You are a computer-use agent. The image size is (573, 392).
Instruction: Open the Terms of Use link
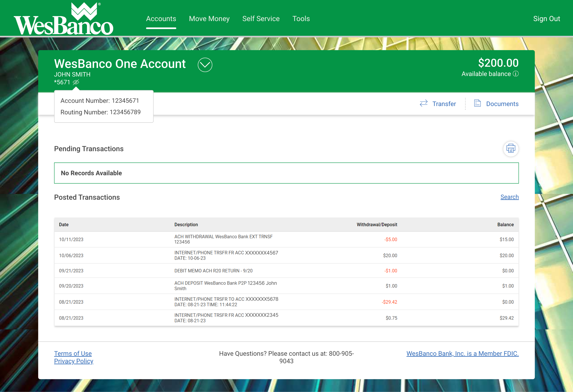point(73,354)
